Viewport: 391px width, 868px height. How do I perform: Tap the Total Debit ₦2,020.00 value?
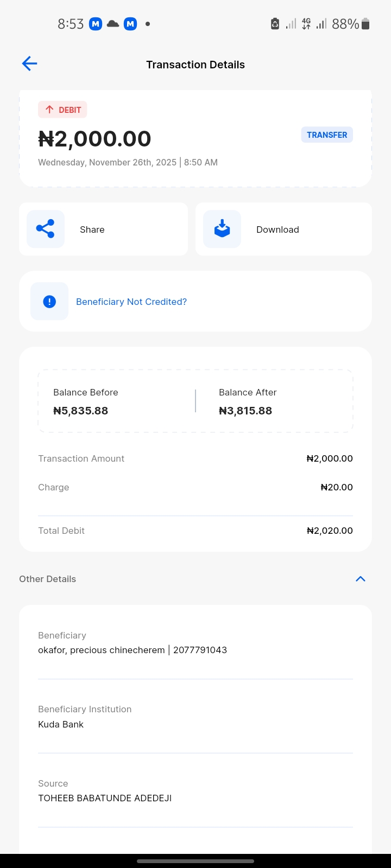[330, 531]
